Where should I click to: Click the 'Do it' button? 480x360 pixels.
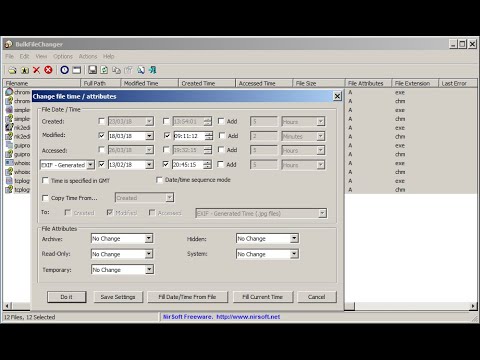67,297
